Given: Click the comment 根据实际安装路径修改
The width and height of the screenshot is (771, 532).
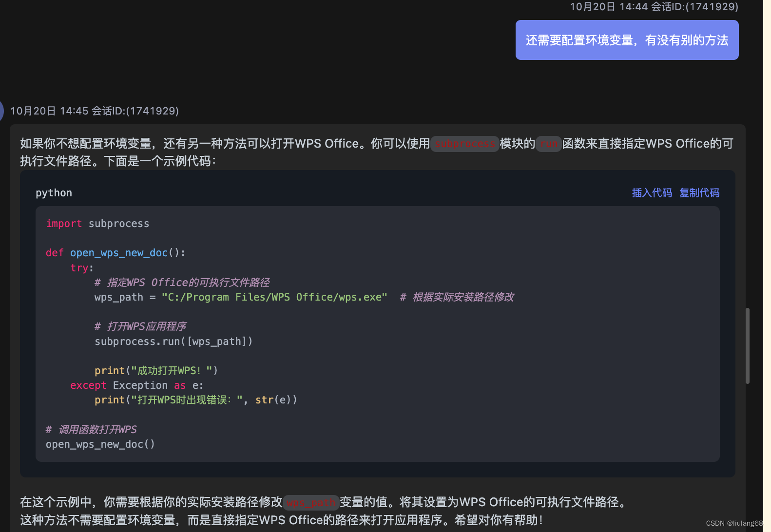Looking at the screenshot, I should click(x=457, y=297).
